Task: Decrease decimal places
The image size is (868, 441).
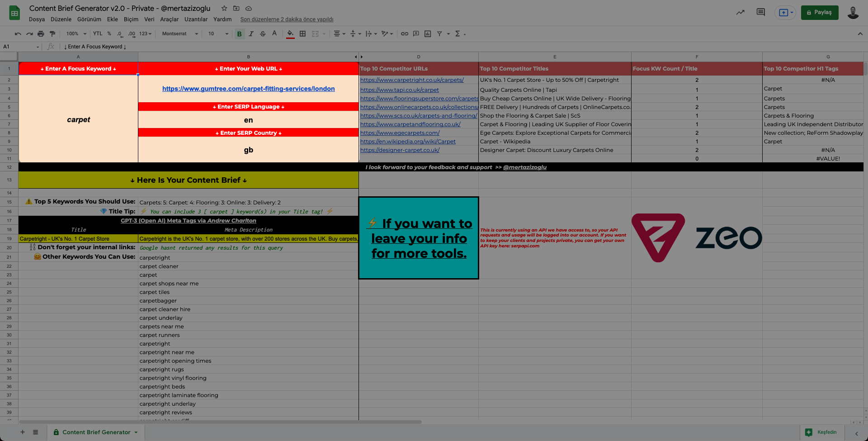Action: (119, 34)
